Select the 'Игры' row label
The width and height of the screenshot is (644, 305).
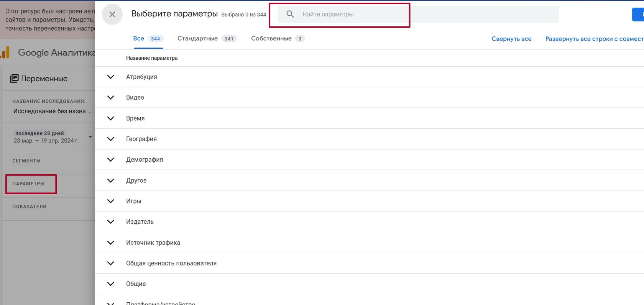coord(133,201)
